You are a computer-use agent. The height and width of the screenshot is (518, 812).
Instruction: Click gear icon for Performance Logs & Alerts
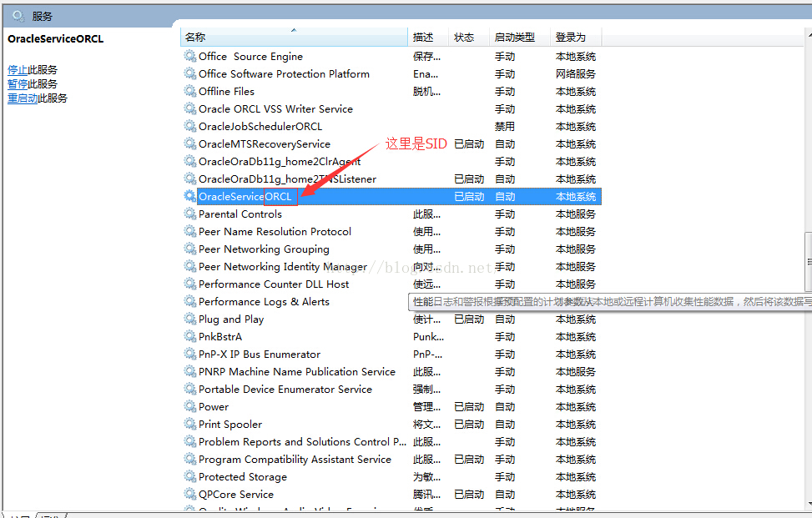190,301
